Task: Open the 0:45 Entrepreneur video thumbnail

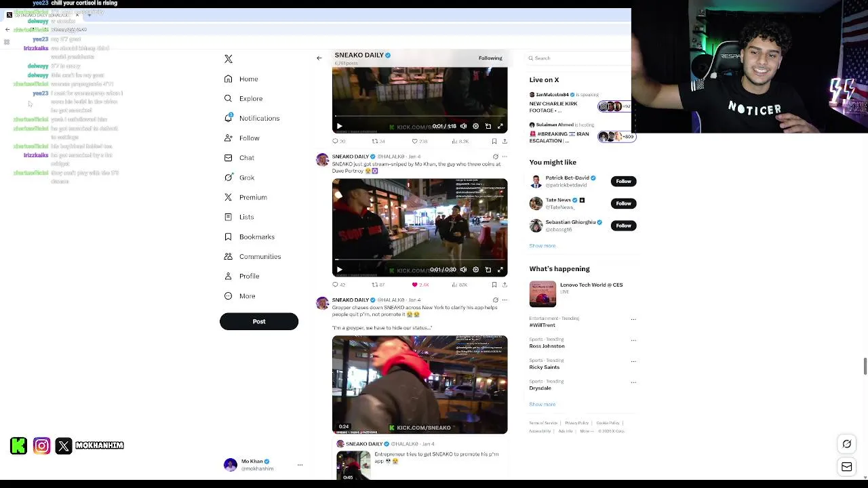Action: click(354, 466)
